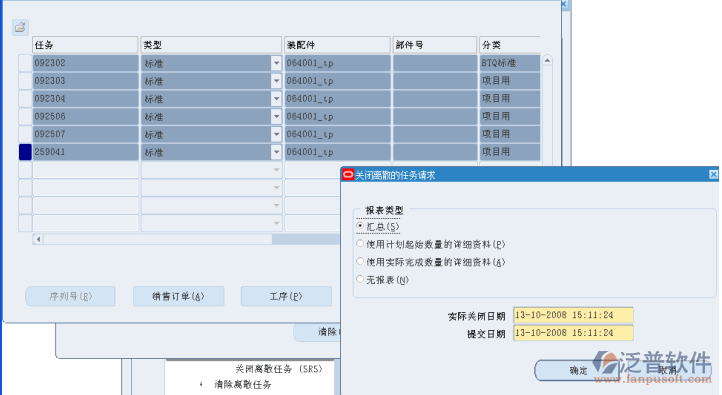This screenshot has height=395, width=722.
Task: Select the 无报表(N) radio button
Action: click(360, 279)
